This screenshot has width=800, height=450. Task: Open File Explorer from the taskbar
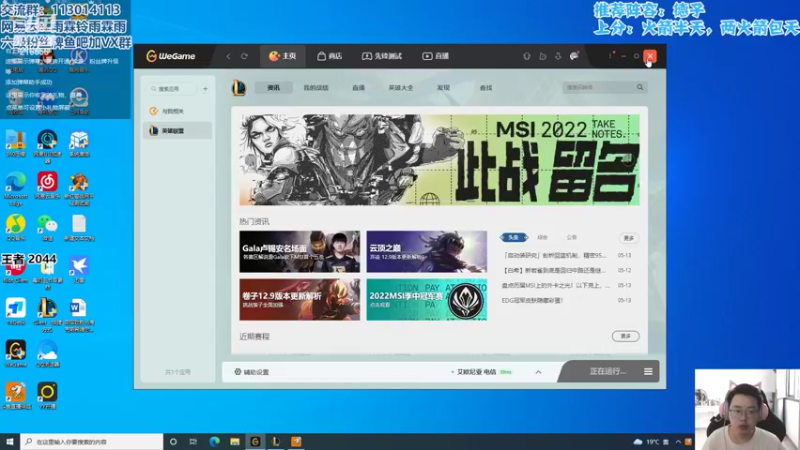pos(235,441)
